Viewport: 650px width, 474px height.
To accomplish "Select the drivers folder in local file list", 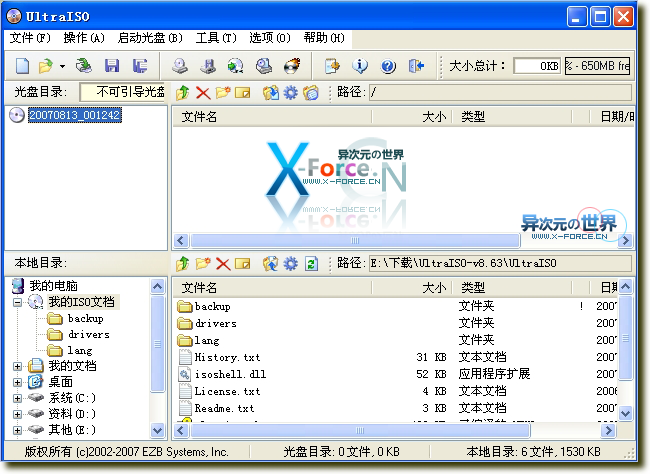I will click(216, 323).
